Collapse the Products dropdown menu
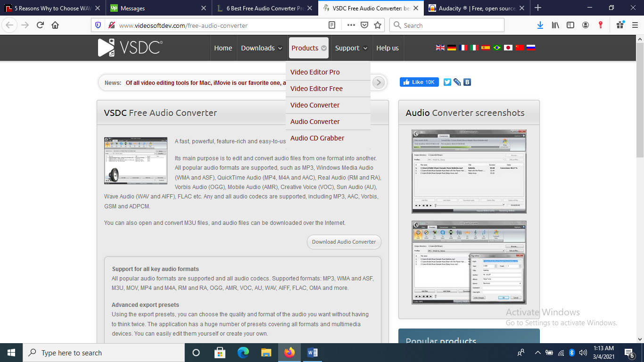The height and width of the screenshot is (362, 644). click(x=309, y=48)
